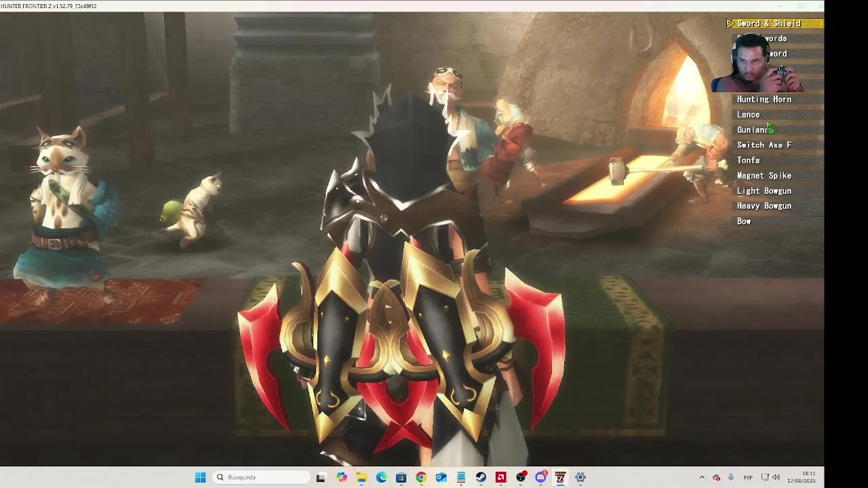Select Gunlance weapon type

click(x=778, y=130)
